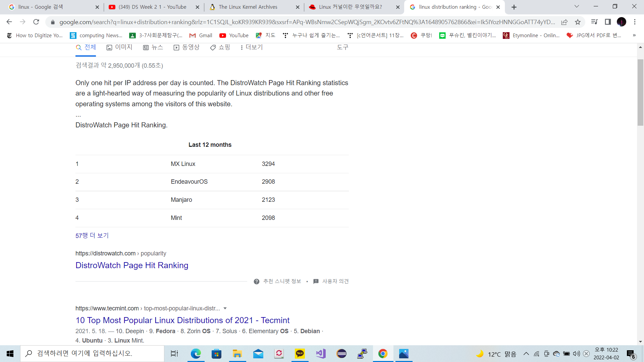Open the weather widget showing 12°C 맑음
644x362 pixels.
point(496,354)
